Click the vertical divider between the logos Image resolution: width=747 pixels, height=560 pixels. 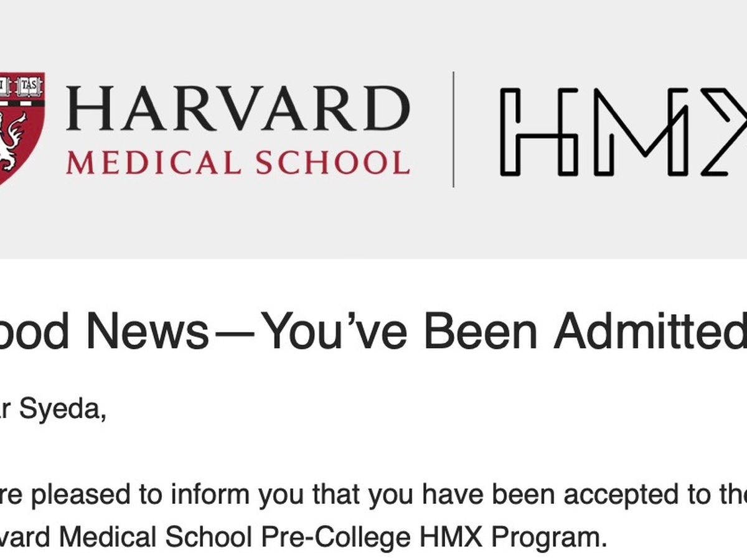453,129
